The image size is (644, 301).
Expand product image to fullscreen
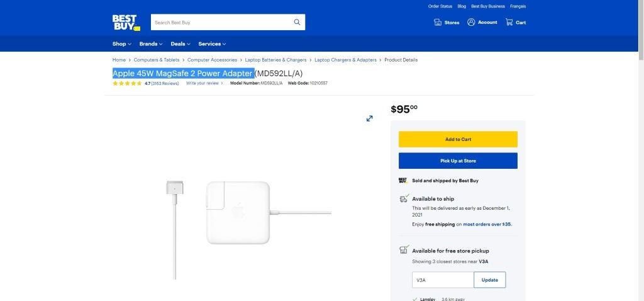point(370,118)
